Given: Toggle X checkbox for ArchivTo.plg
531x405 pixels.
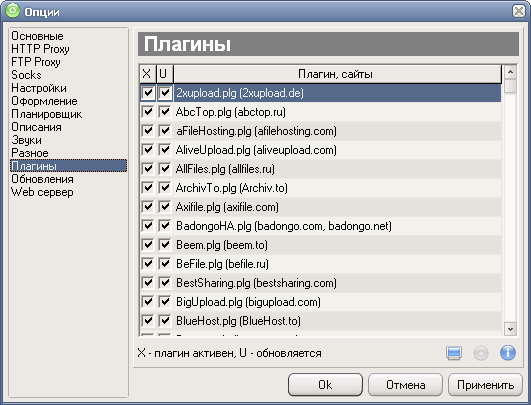Looking at the screenshot, I should [x=148, y=188].
